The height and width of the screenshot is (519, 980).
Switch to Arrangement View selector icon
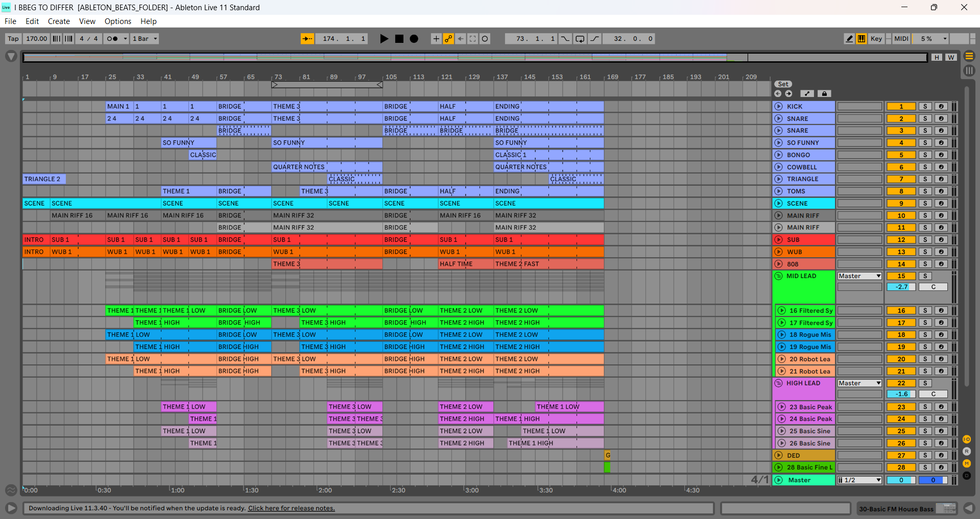click(x=969, y=56)
